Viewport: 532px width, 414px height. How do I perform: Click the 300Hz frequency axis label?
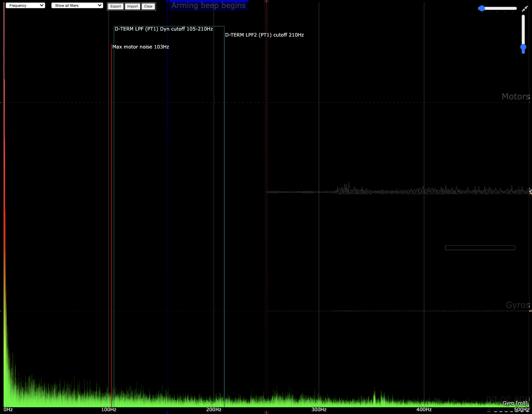point(319,410)
